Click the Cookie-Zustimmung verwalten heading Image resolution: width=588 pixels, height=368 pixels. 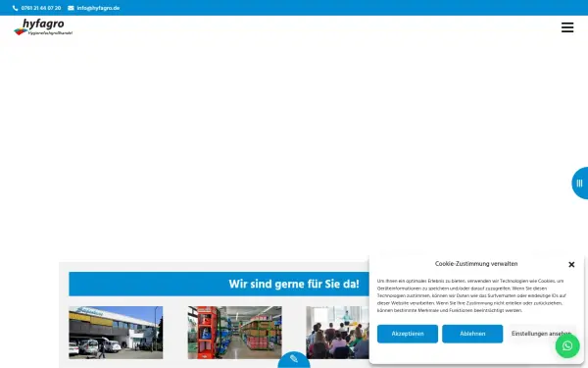[476, 264]
